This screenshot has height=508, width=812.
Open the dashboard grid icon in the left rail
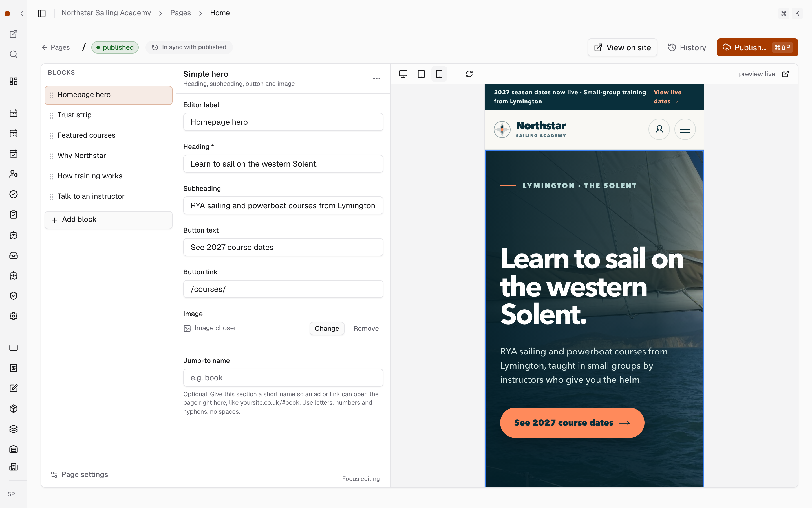click(x=14, y=81)
